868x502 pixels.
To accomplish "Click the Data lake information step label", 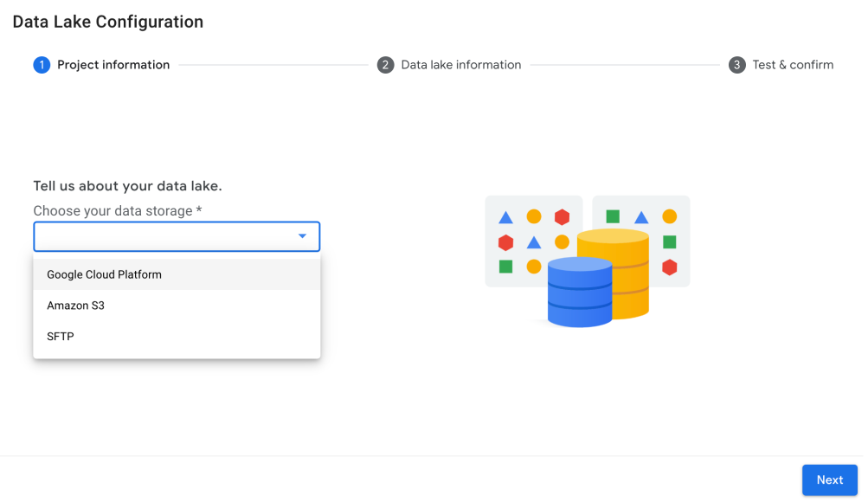I will (x=460, y=64).
